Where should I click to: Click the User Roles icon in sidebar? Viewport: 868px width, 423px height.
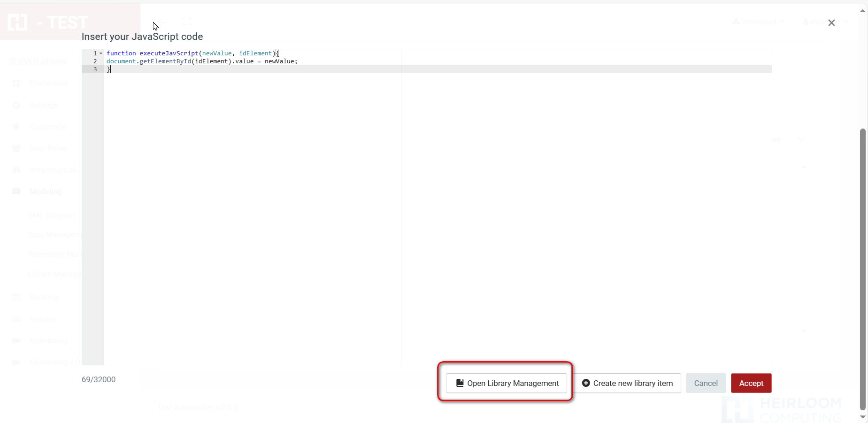point(16,148)
